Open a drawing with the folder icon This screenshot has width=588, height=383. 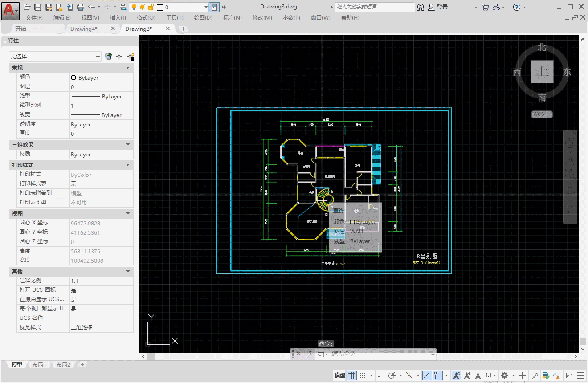tap(27, 7)
